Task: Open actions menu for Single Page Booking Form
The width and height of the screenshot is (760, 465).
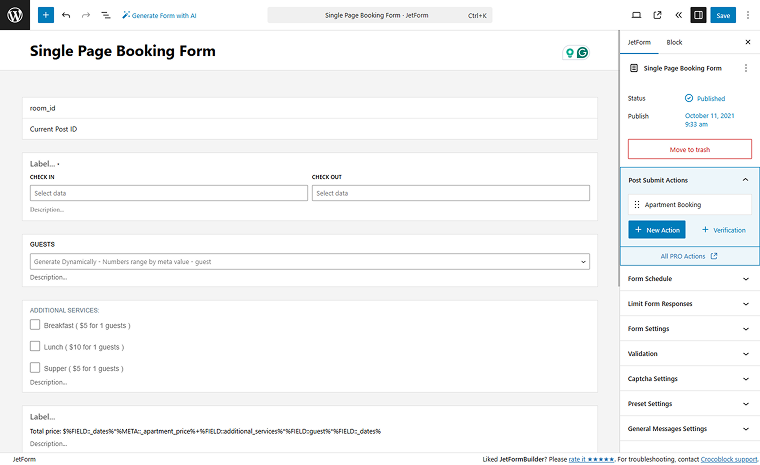Action: [746, 68]
